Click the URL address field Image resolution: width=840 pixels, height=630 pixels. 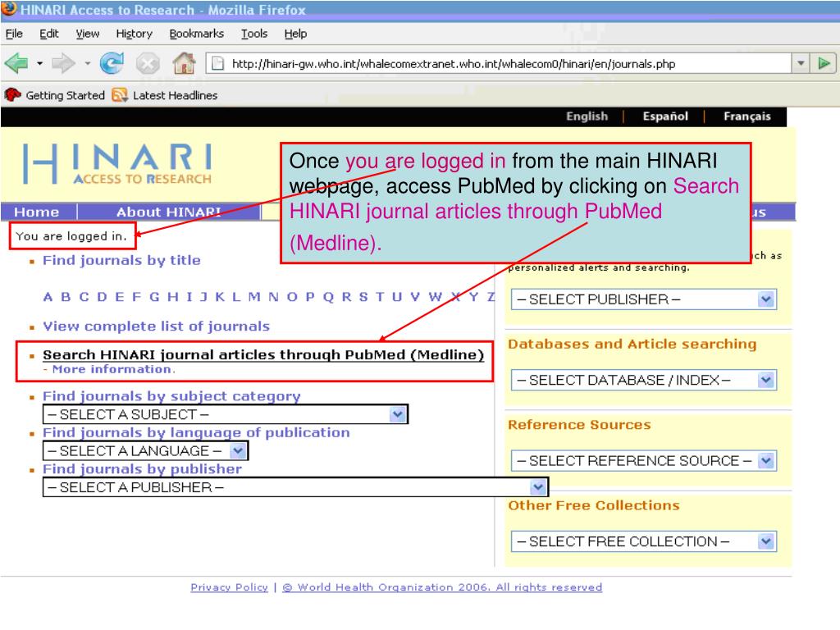498,64
